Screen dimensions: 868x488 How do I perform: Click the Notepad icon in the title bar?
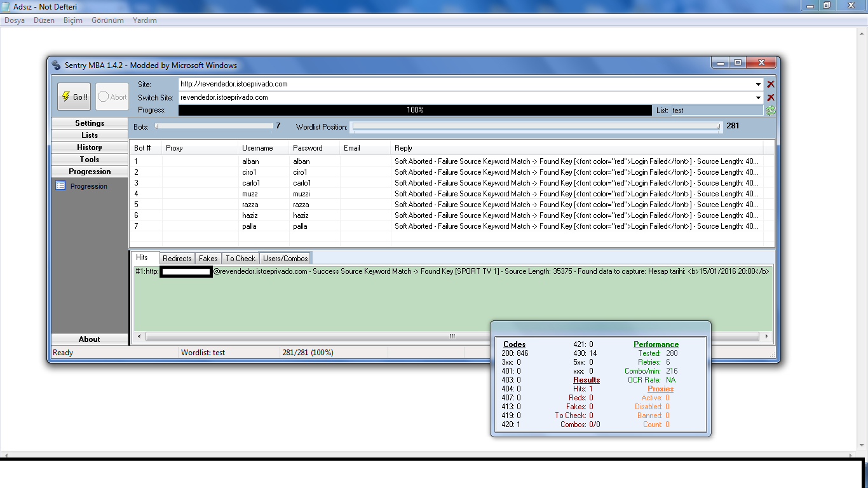pyautogui.click(x=6, y=6)
